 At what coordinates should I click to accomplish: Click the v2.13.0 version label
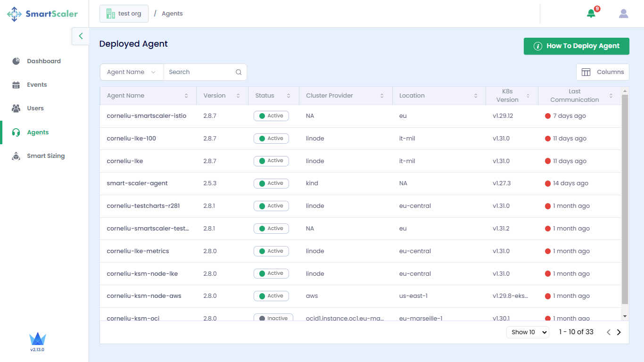[37, 350]
